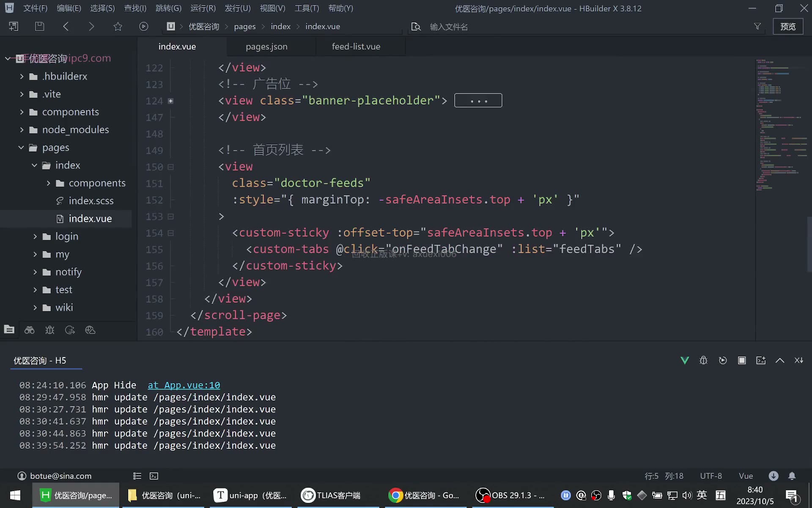Click the debug bug icon in console toolbar

[703, 360]
